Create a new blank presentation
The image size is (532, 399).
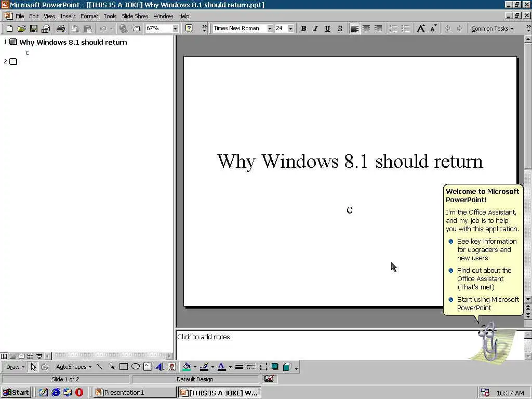[9, 29]
